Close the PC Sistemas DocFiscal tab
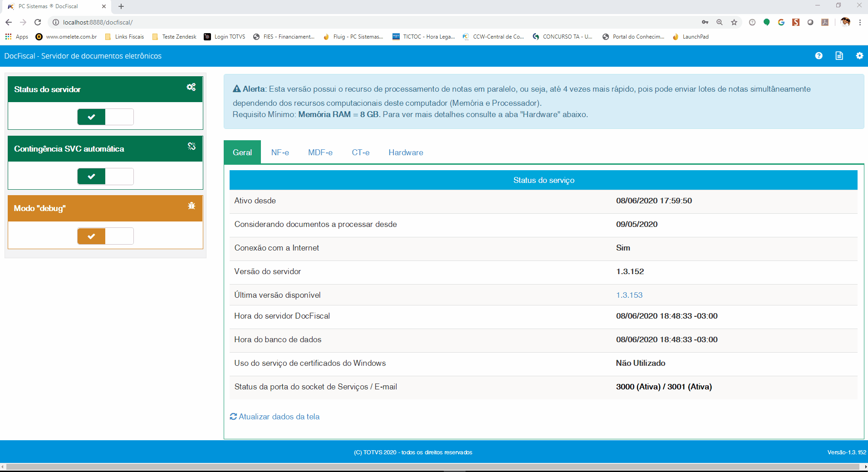 [x=103, y=6]
